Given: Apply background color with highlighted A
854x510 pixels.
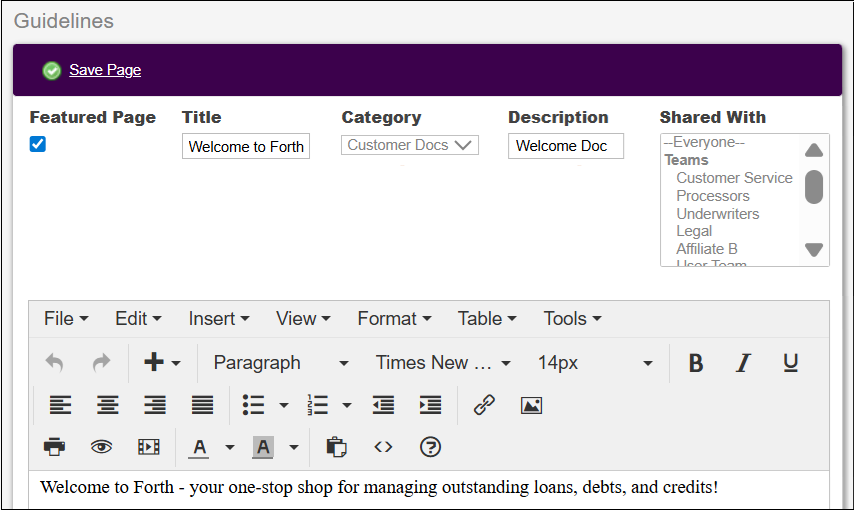Looking at the screenshot, I should (x=263, y=447).
